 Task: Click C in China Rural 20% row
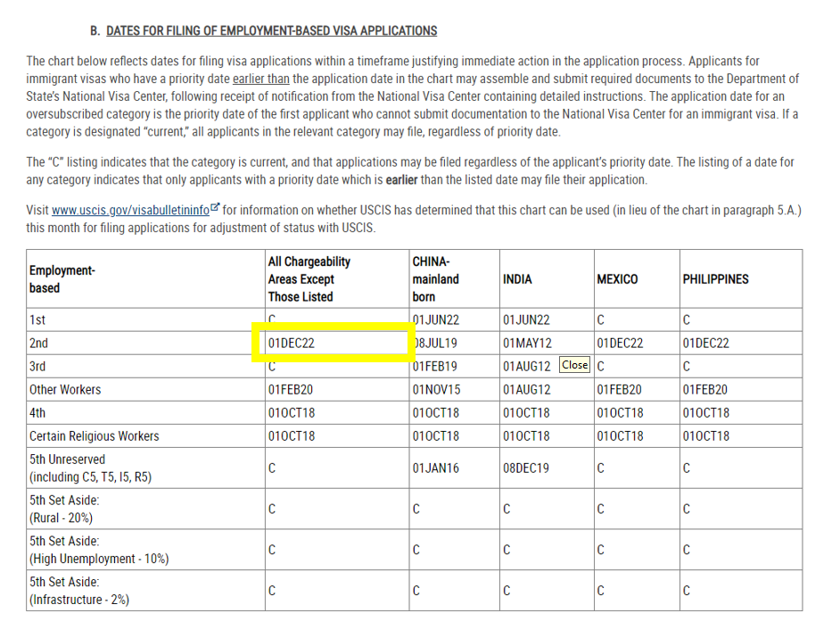pos(416,510)
